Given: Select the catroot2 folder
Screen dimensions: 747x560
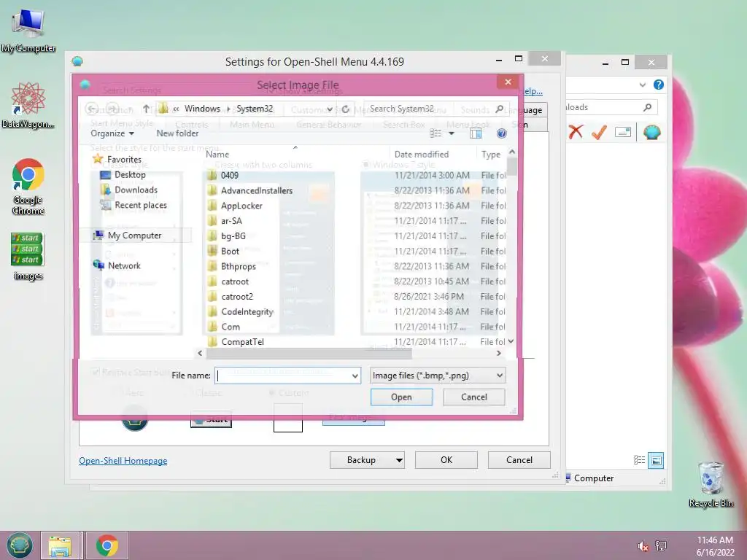Looking at the screenshot, I should (237, 297).
